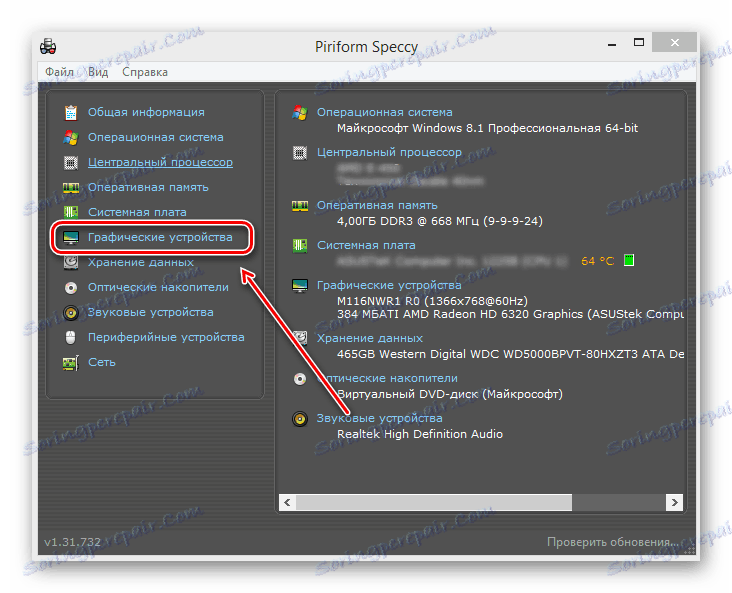
Task: Click the Общая информация clipboard icon in sidebar
Action: tap(71, 113)
